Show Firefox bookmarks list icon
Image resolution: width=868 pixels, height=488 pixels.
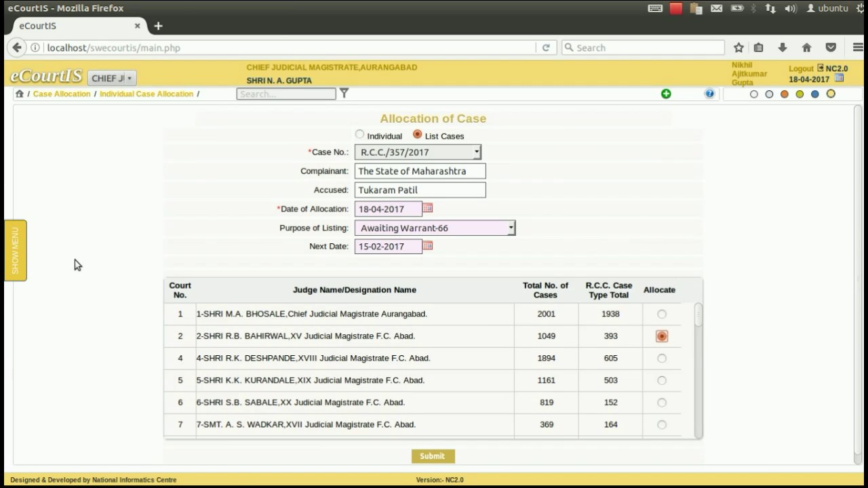click(759, 47)
